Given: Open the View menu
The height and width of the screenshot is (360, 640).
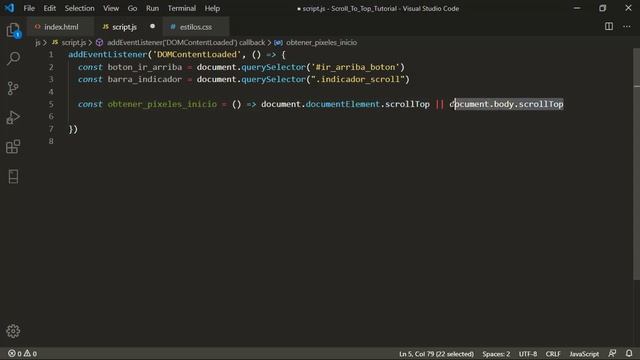Looking at the screenshot, I should [x=111, y=8].
